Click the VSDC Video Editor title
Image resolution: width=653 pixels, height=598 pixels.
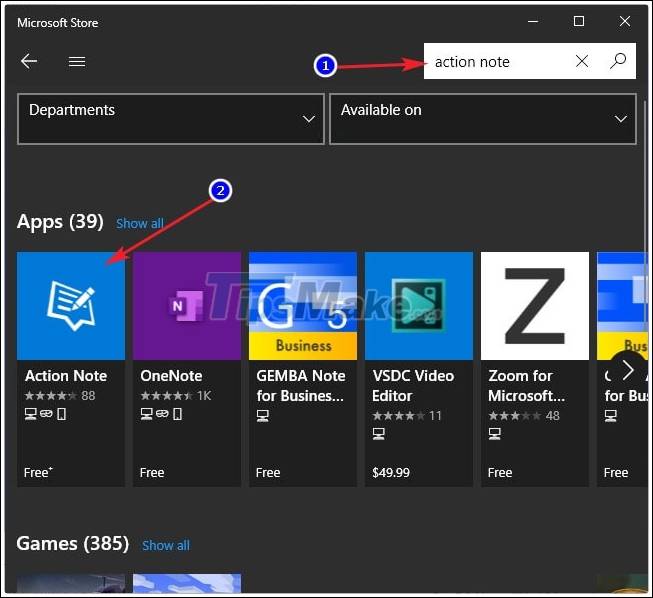(413, 386)
